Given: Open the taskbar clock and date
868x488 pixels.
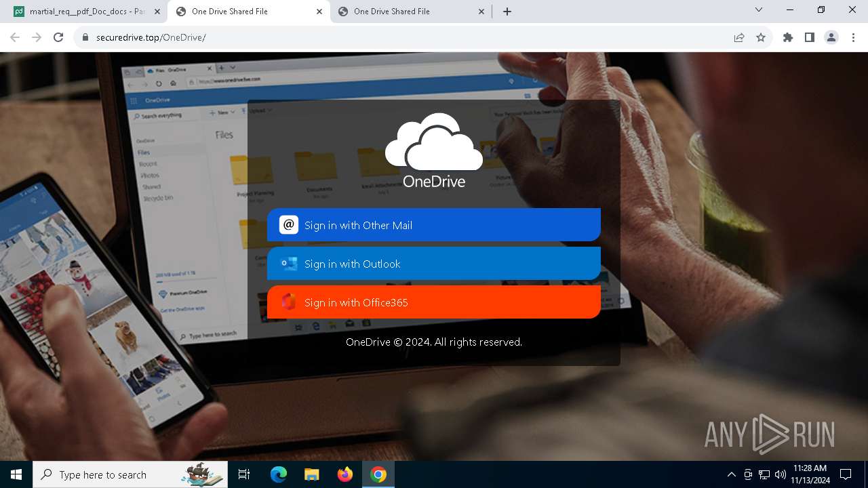Looking at the screenshot, I should pos(810,474).
